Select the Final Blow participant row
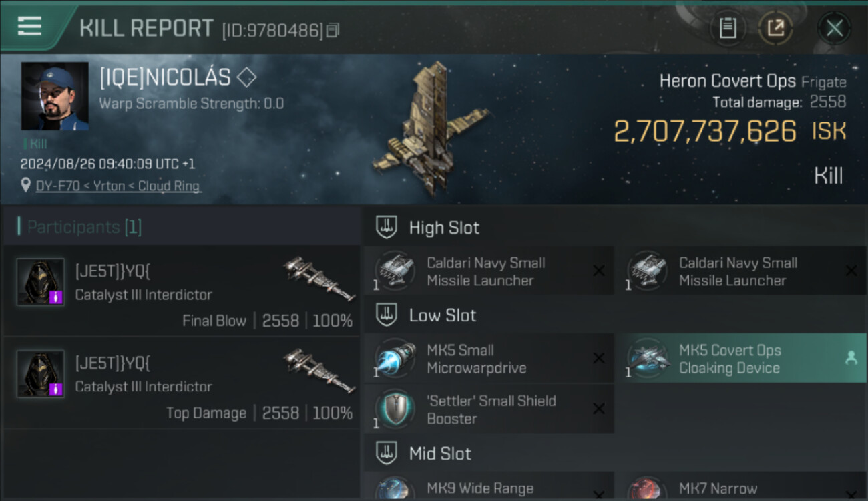 [182, 290]
